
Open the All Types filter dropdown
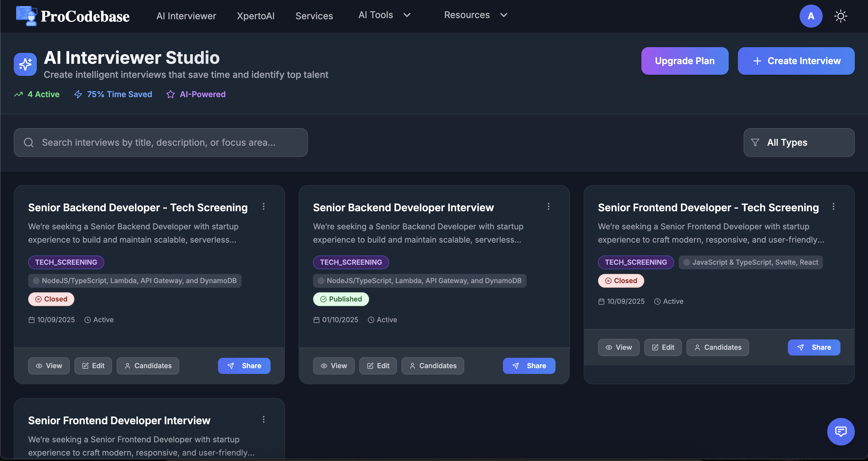798,143
